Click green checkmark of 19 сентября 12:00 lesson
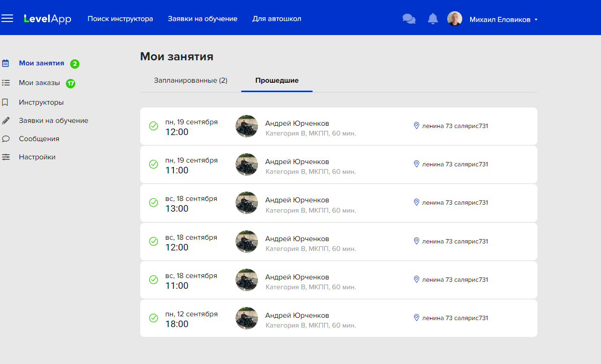601x364 pixels. tap(153, 126)
